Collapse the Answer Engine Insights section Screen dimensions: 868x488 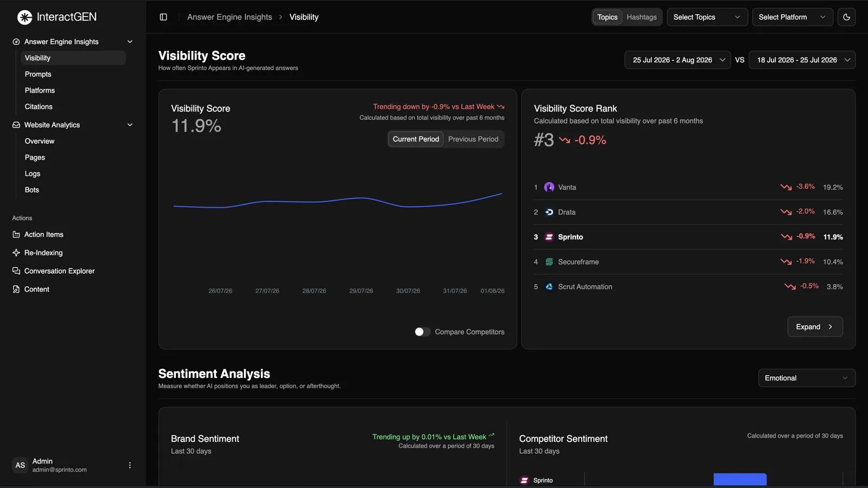click(130, 42)
